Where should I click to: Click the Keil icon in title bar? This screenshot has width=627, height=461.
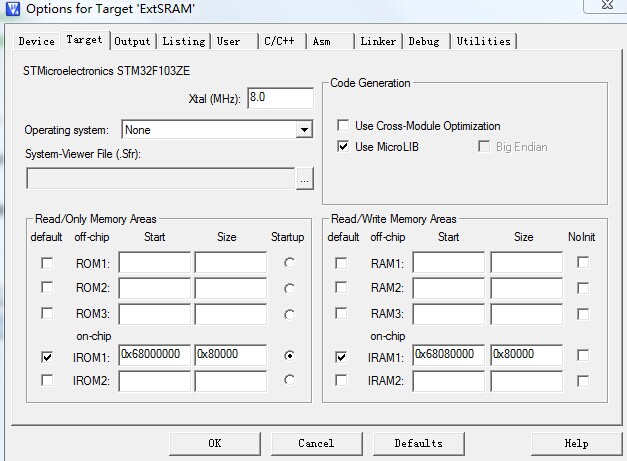point(12,8)
